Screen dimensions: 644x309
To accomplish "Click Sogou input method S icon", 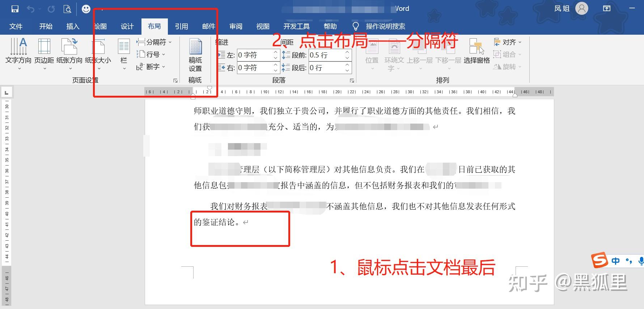I will (x=599, y=260).
